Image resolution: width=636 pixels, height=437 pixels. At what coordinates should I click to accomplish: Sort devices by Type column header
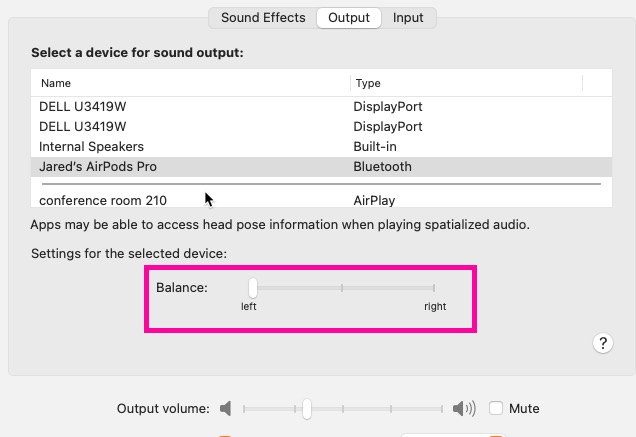tap(368, 83)
